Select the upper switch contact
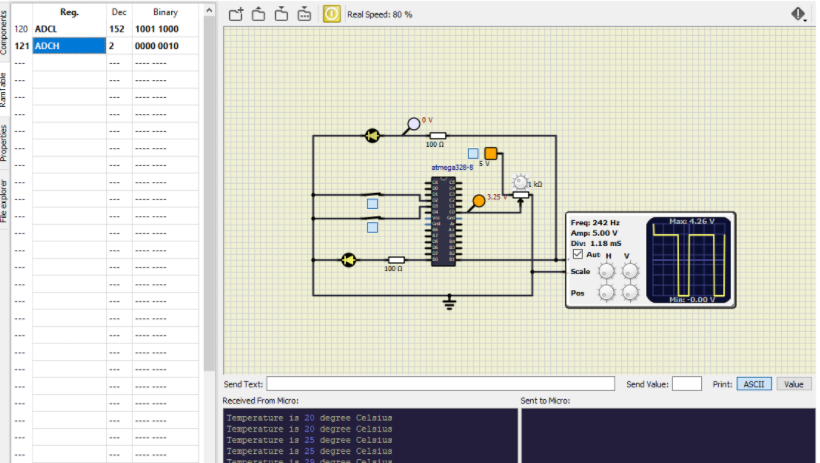 click(374, 194)
